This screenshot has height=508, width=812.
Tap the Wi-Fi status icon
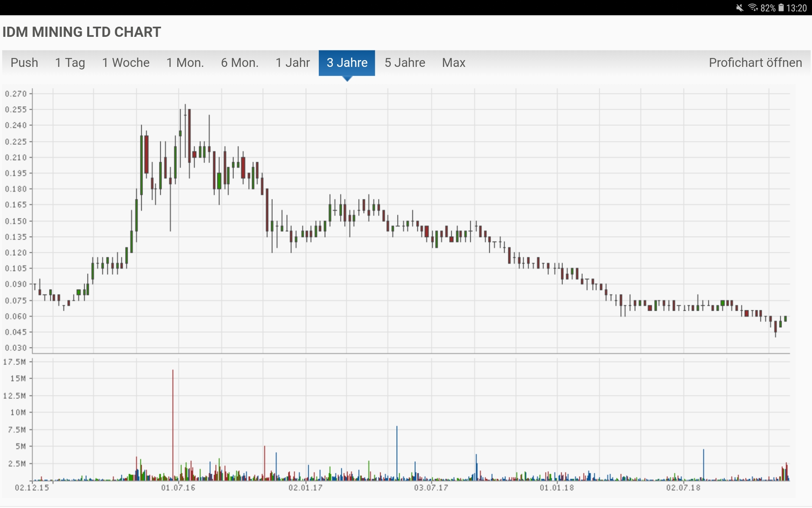pyautogui.click(x=753, y=8)
